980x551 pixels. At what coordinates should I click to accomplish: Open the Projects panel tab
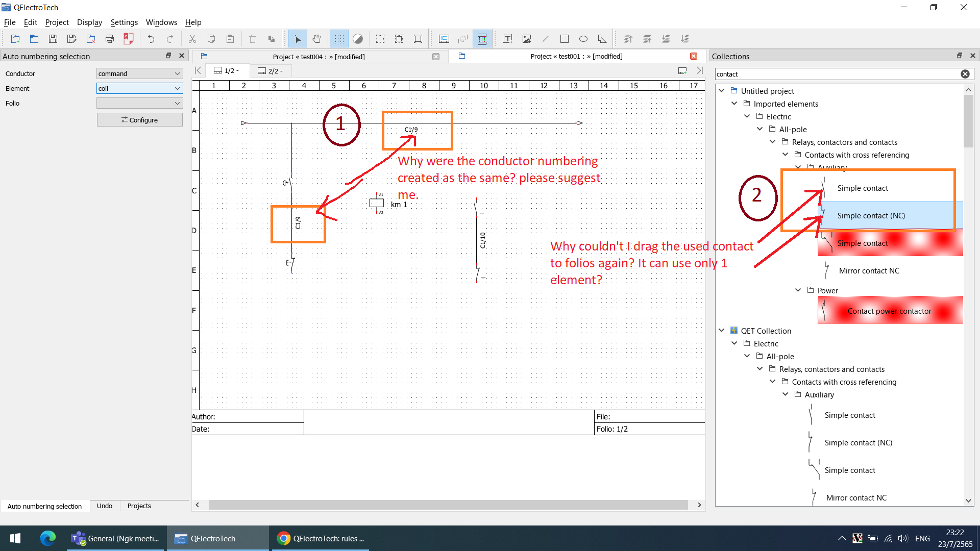(x=139, y=506)
